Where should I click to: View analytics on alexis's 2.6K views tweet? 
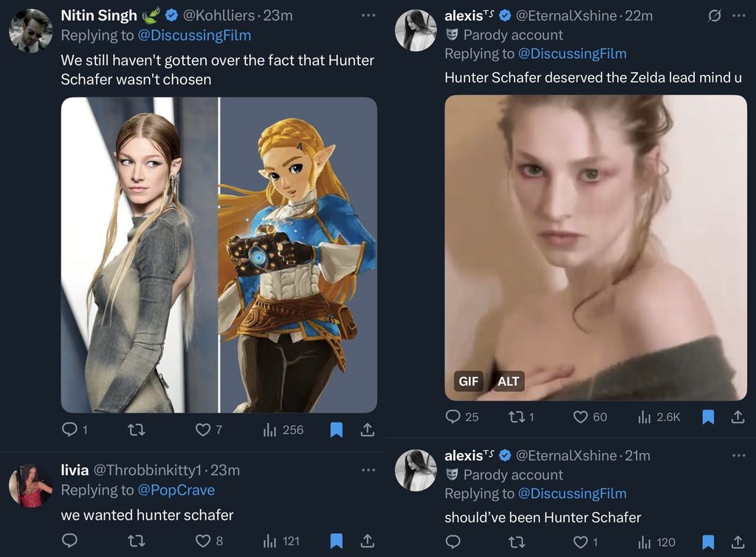click(658, 417)
